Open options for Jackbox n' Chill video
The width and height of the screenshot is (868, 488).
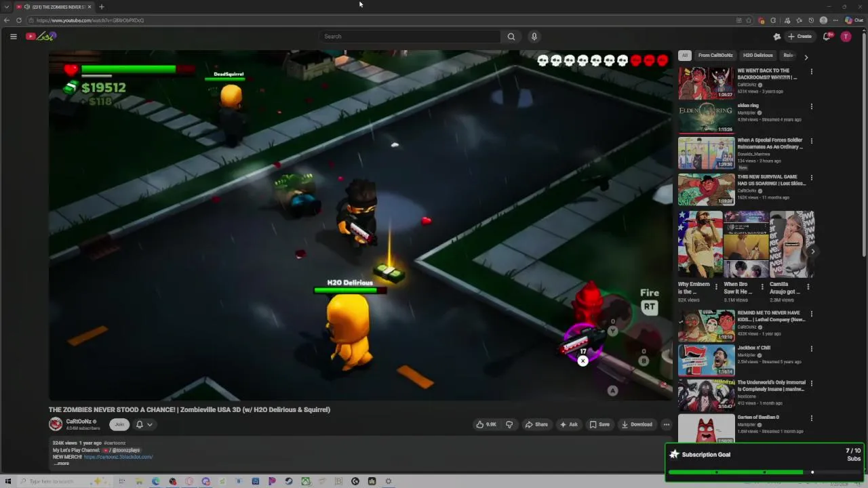coord(811,348)
